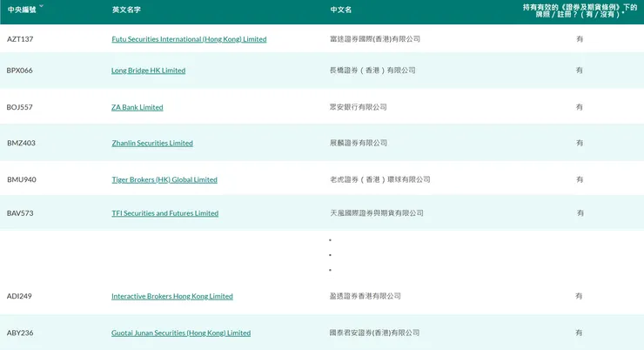The height and width of the screenshot is (350, 644).
Task: Select central number BAV573
Action: pos(20,213)
